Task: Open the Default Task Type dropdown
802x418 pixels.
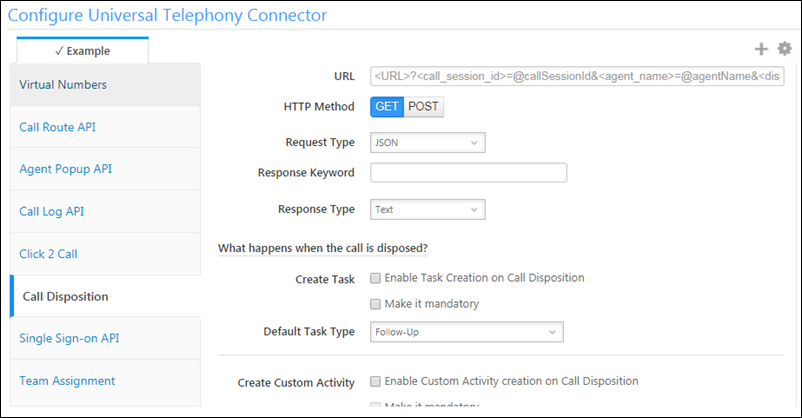Action: pos(466,331)
